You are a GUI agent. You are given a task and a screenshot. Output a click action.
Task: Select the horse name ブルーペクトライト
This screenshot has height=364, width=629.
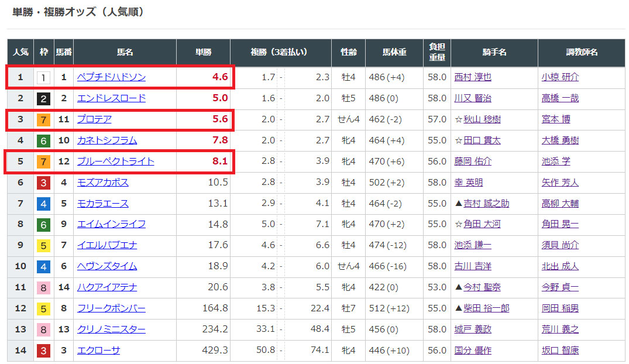point(115,162)
